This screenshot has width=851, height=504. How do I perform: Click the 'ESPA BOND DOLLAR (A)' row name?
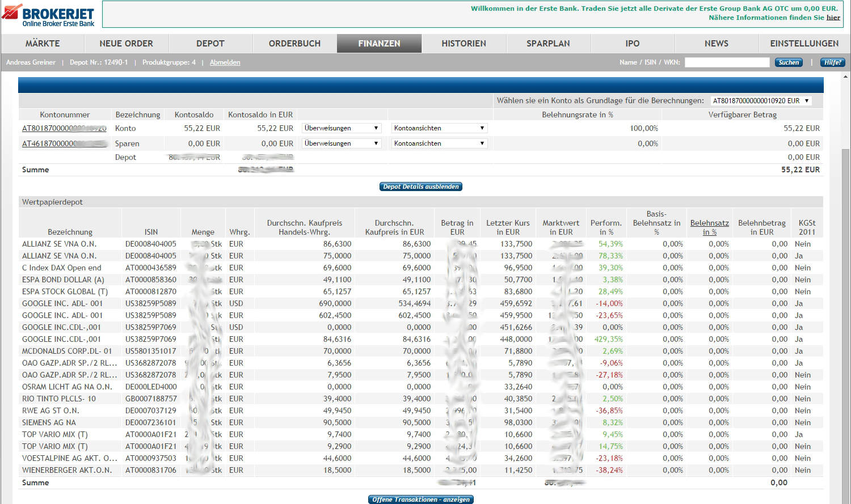(63, 279)
